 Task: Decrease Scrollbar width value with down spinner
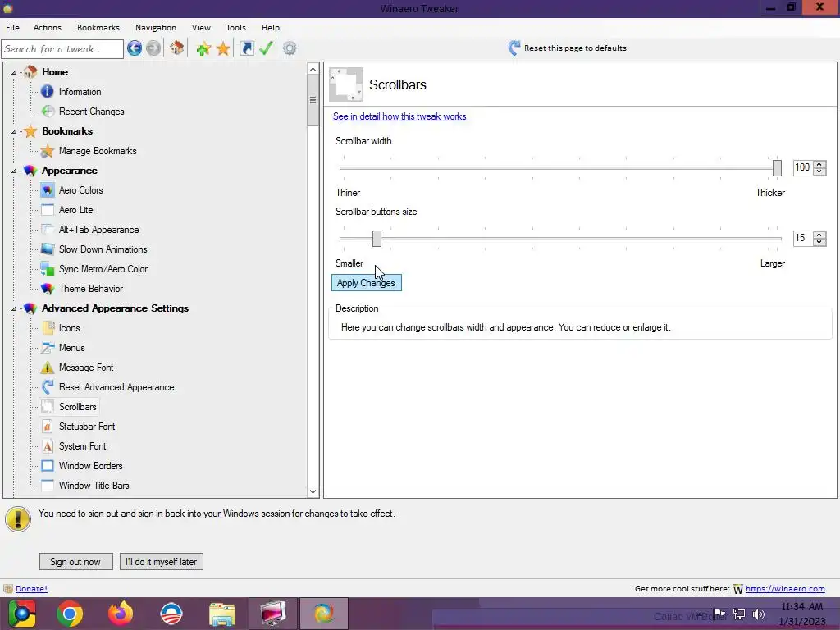pos(819,171)
